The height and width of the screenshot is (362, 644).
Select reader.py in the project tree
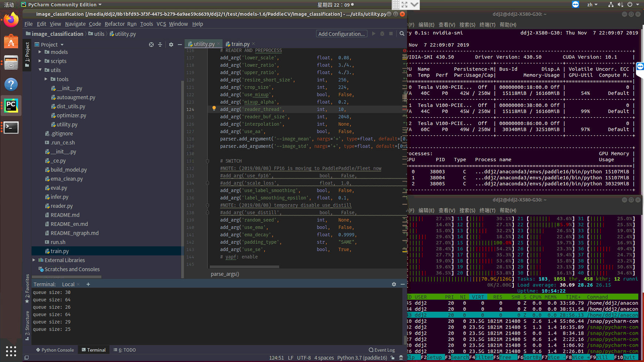click(x=61, y=206)
